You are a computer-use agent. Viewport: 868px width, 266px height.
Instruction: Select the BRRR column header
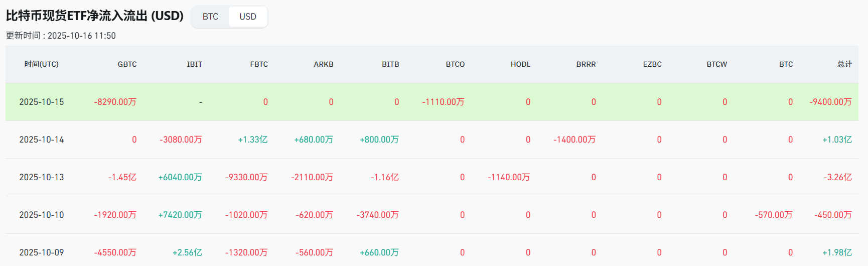[586, 64]
